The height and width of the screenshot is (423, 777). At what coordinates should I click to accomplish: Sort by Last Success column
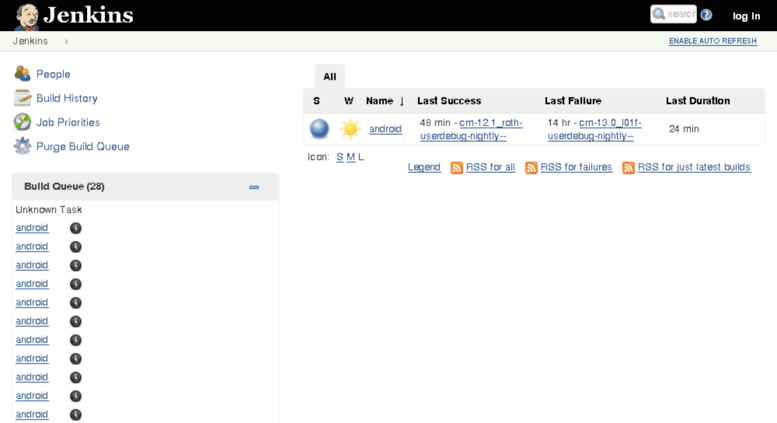coord(449,101)
